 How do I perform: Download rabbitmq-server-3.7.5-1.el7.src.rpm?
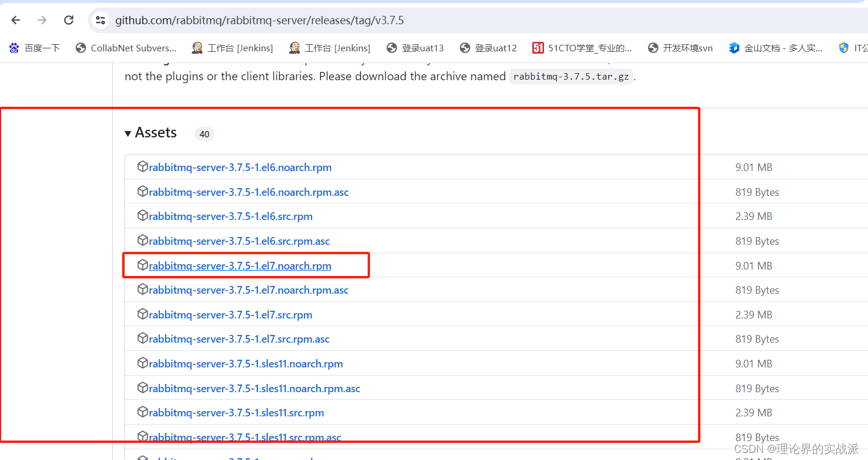click(x=231, y=315)
